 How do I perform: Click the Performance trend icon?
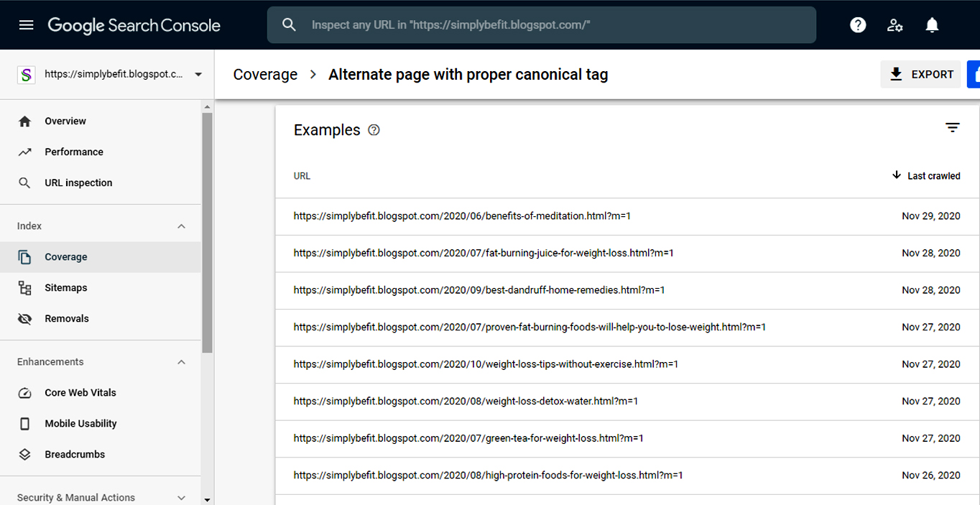[x=24, y=152]
